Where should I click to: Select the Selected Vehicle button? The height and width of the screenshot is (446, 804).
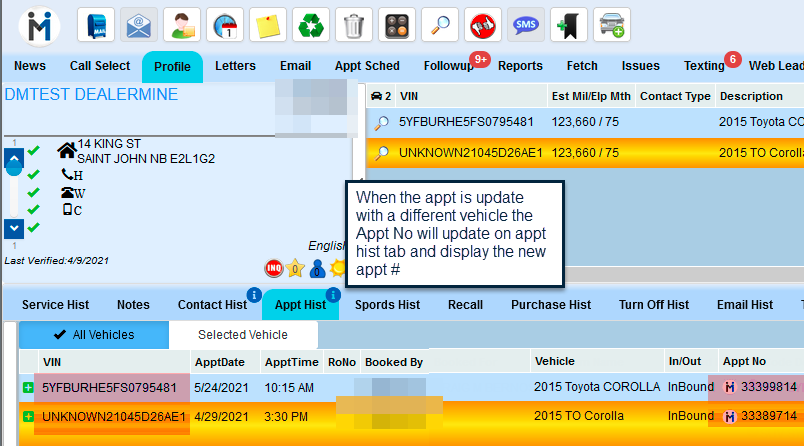coord(242,335)
